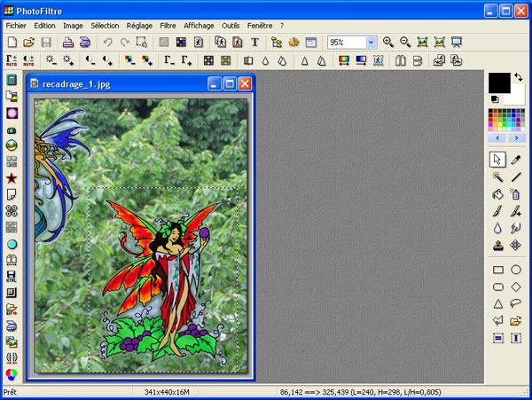Click the scanner import icon
The image size is (532, 400).
click(x=85, y=42)
